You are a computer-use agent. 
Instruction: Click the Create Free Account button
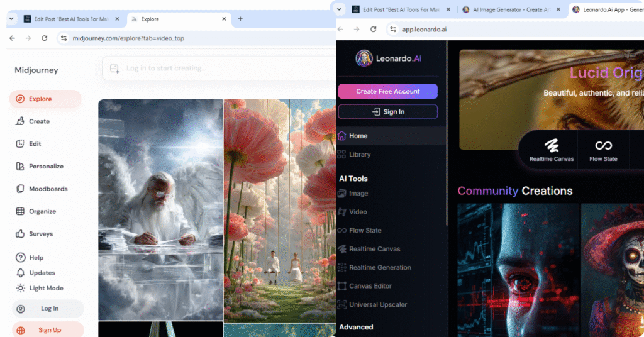pyautogui.click(x=387, y=91)
